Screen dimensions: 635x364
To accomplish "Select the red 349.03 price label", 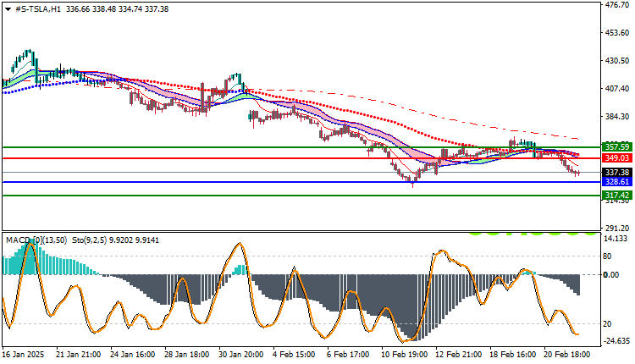I will tap(617, 158).
